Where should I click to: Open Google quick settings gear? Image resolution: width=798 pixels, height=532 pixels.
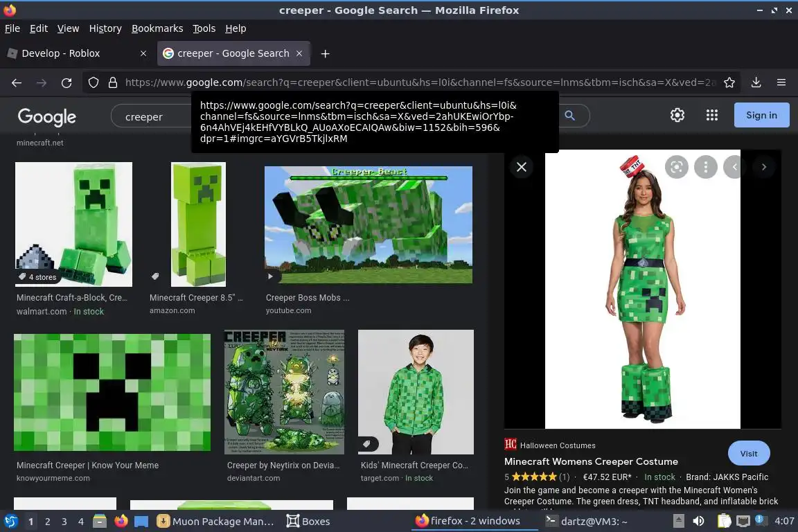(x=677, y=115)
